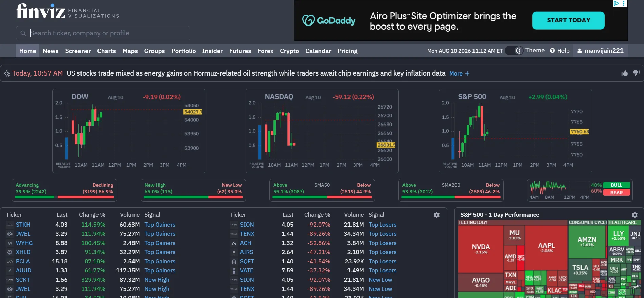Click the AUUD company logo icon
The height and width of the screenshot is (298, 644).
[10, 271]
